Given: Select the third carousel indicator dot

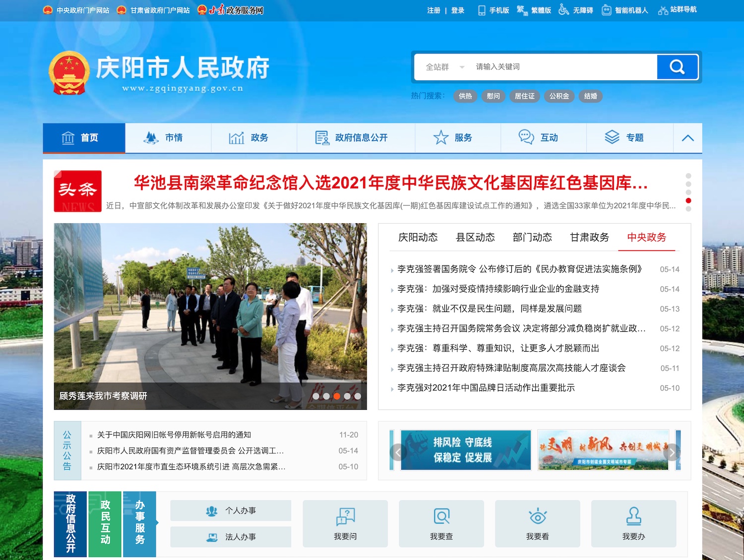Looking at the screenshot, I should [338, 396].
